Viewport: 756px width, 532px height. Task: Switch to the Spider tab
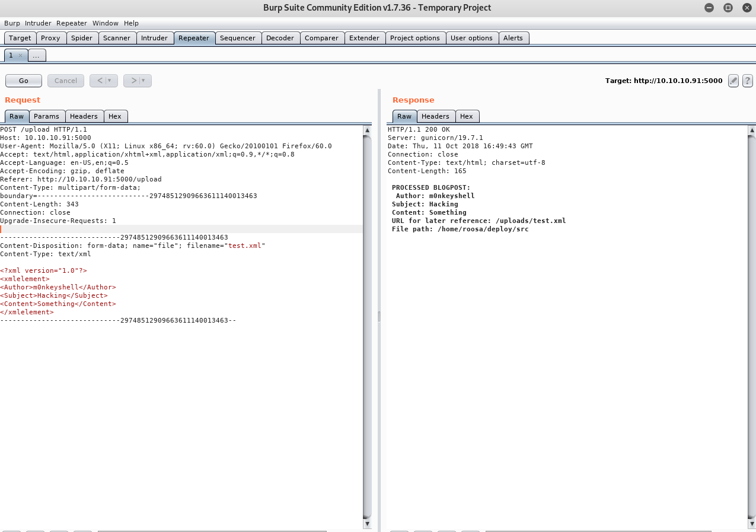click(x=82, y=38)
